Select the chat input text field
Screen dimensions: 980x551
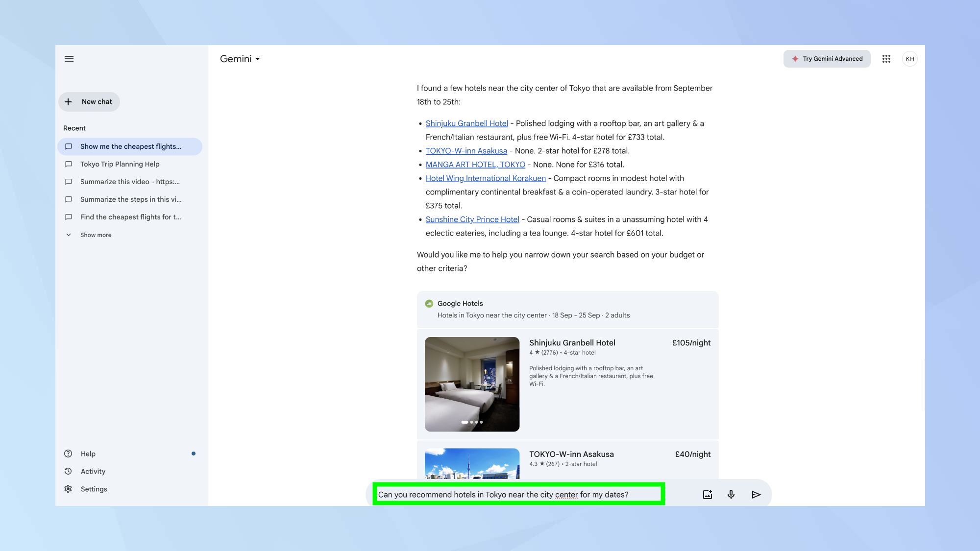[x=517, y=495]
